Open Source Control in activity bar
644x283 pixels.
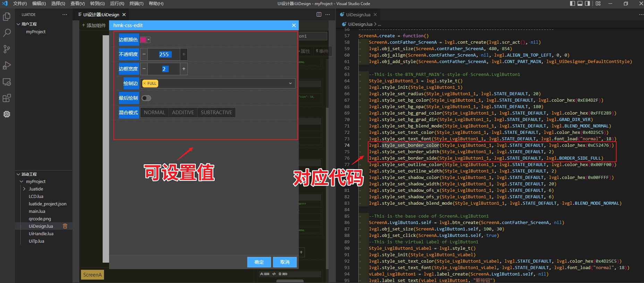point(7,49)
